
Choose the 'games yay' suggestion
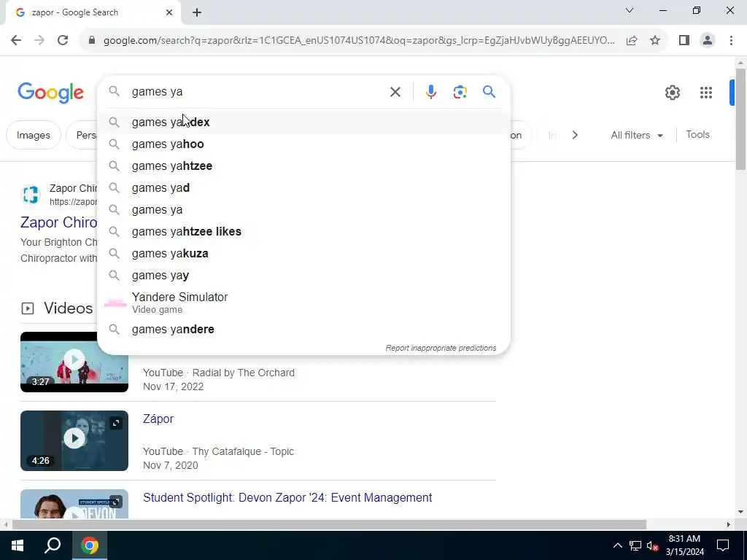pos(303,276)
